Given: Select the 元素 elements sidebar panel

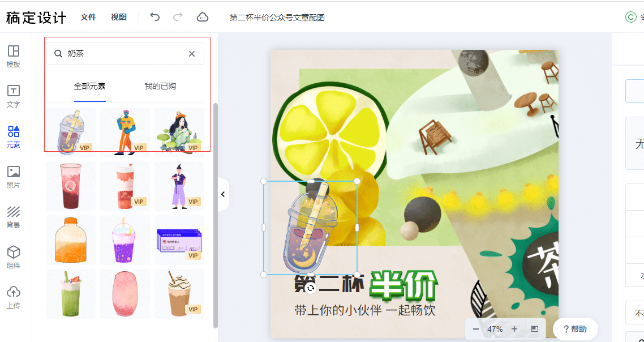Looking at the screenshot, I should tap(13, 137).
